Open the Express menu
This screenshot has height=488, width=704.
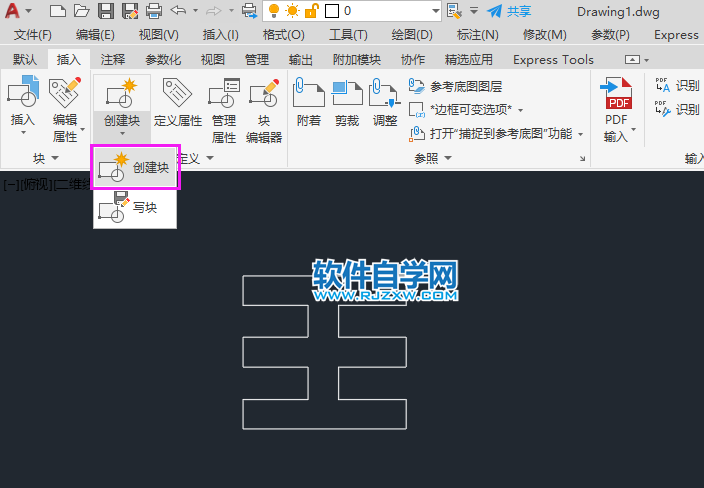coord(676,35)
